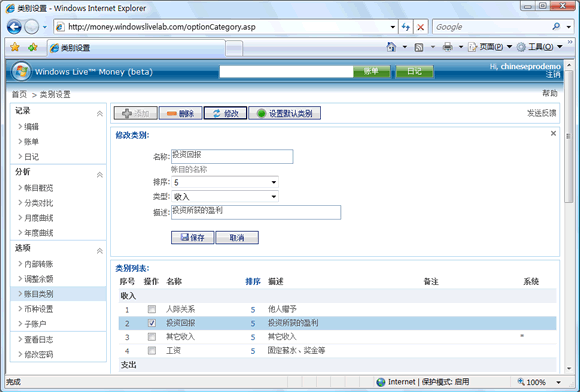Click the 删除 delete button
The image size is (580, 392).
(x=181, y=113)
